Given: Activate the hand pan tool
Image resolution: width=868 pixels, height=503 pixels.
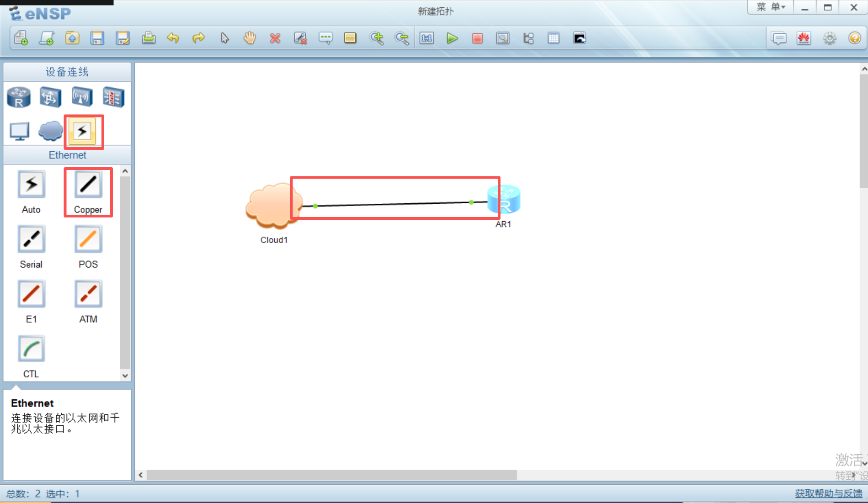Looking at the screenshot, I should point(250,38).
